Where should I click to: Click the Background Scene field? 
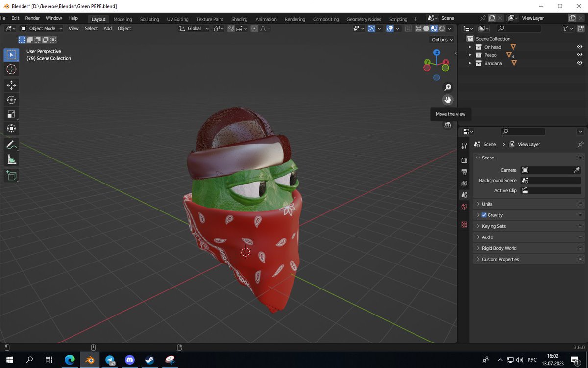click(x=551, y=180)
